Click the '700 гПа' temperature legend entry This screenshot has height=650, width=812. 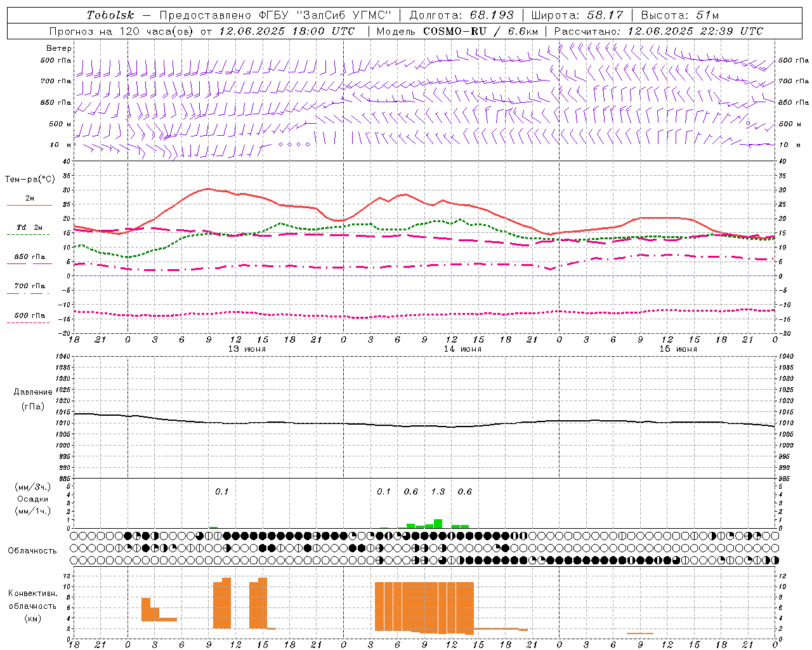[x=30, y=286]
